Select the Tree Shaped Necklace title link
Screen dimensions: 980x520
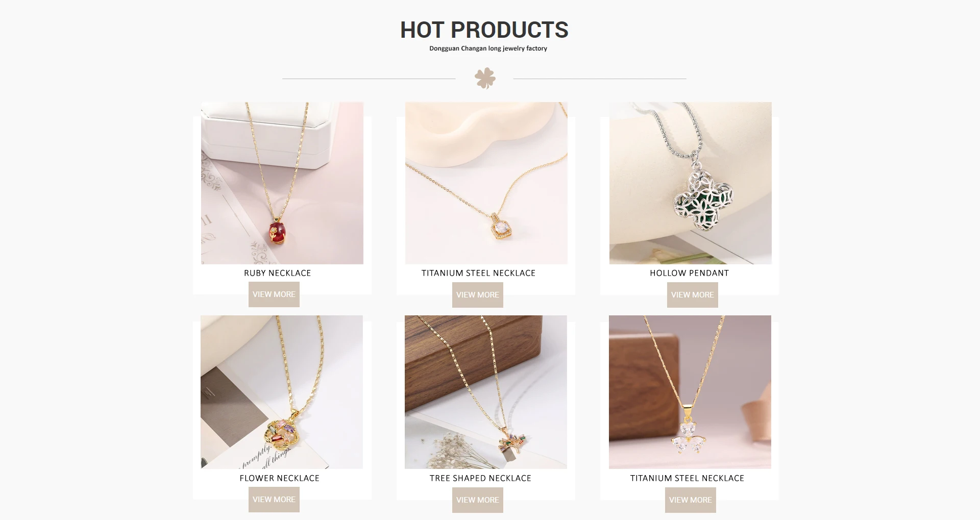(480, 478)
